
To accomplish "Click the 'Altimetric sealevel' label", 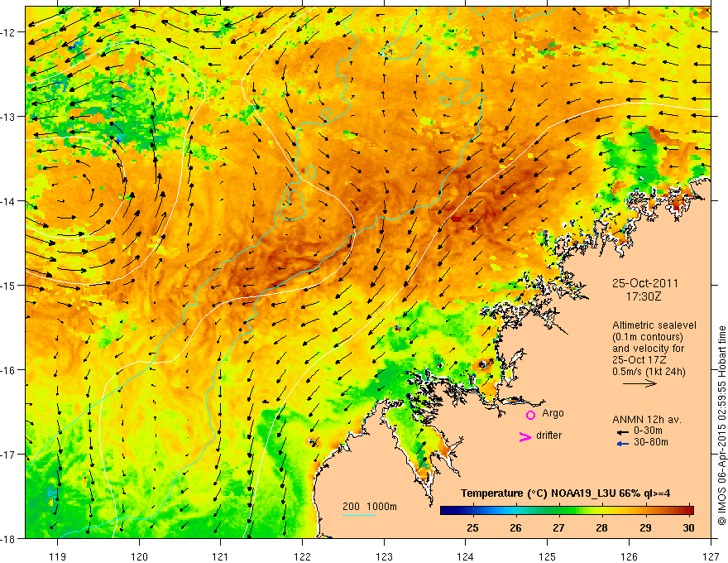I will point(654,325).
